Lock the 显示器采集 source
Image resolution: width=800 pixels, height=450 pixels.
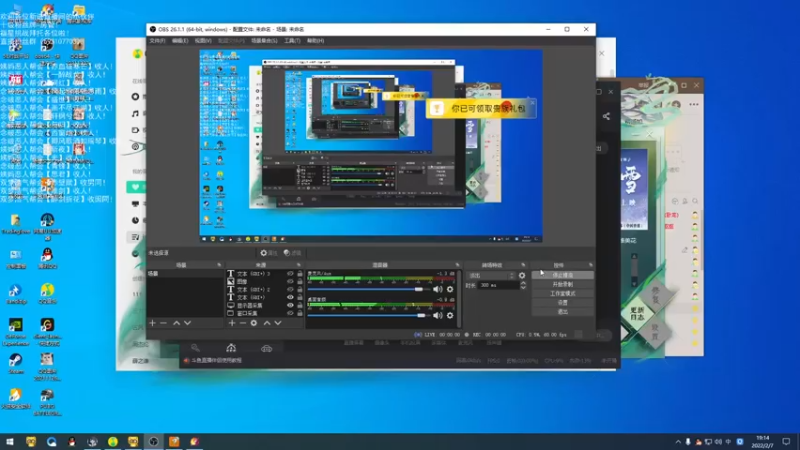299,305
